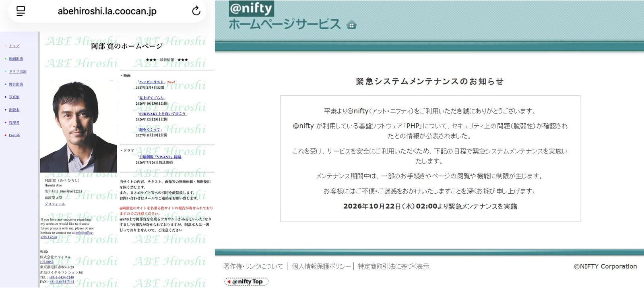Click the @nifty Top button
Image resolution: width=644 pixels, height=288 pixels.
[x=246, y=282]
